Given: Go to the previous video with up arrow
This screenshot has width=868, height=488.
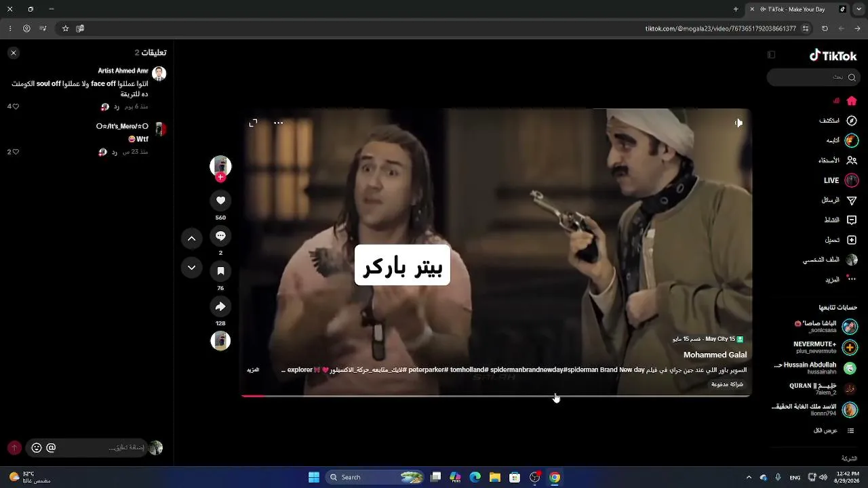Looking at the screenshot, I should click(192, 239).
